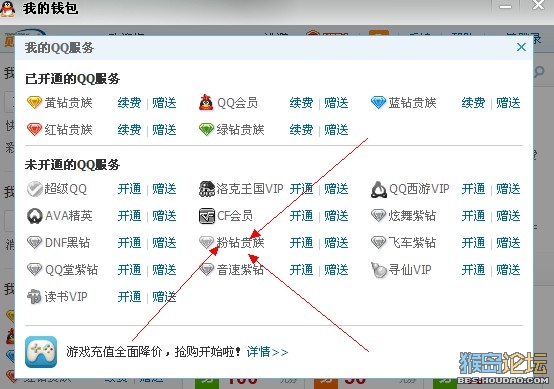Screen dimensions: 554x389
Task: Activate DNF黑钻 via 开通 link
Action: tap(129, 243)
